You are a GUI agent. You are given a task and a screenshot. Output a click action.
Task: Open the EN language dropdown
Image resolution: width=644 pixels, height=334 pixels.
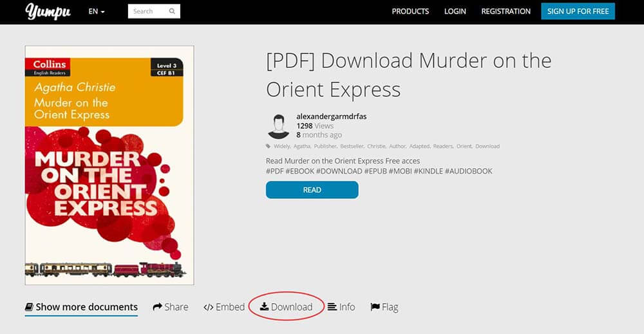96,12
